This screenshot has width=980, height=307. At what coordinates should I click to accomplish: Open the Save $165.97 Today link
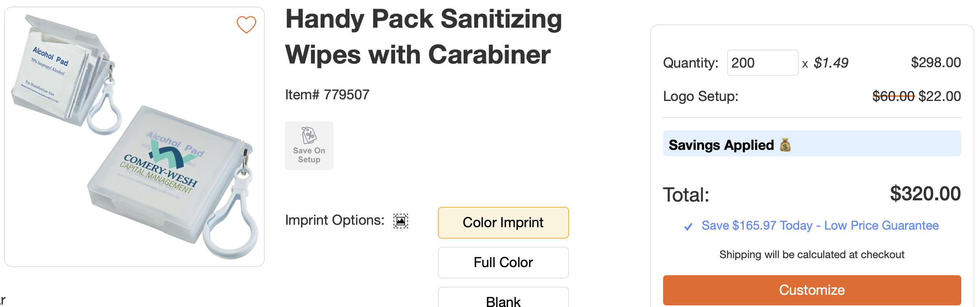click(820, 226)
